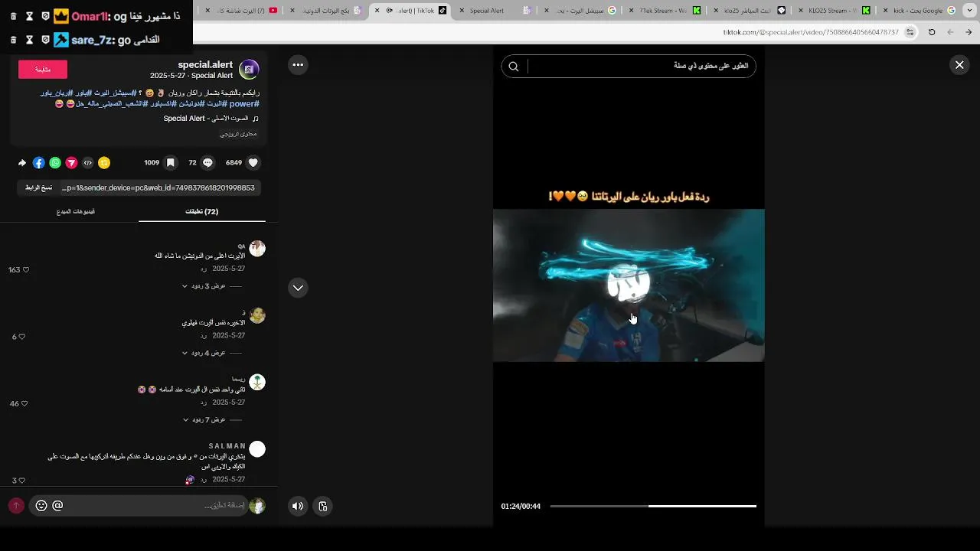Open the #power hashtag
This screenshot has height=551, width=980.
click(244, 103)
